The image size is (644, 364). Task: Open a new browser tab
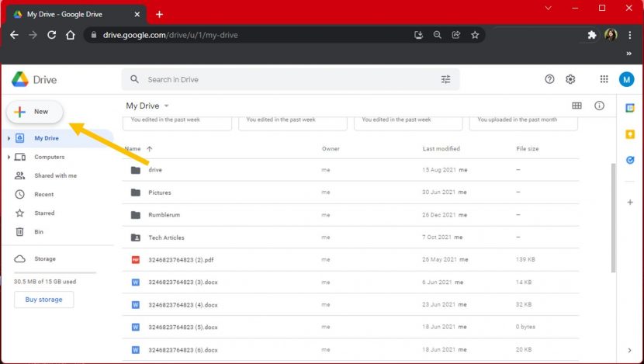coord(159,15)
